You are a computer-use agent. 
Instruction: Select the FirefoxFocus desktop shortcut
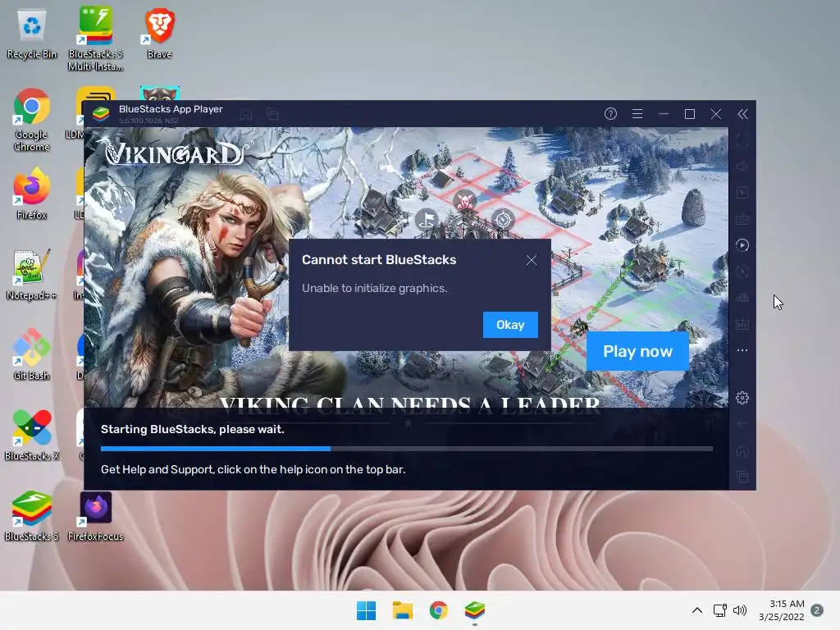pos(95,517)
